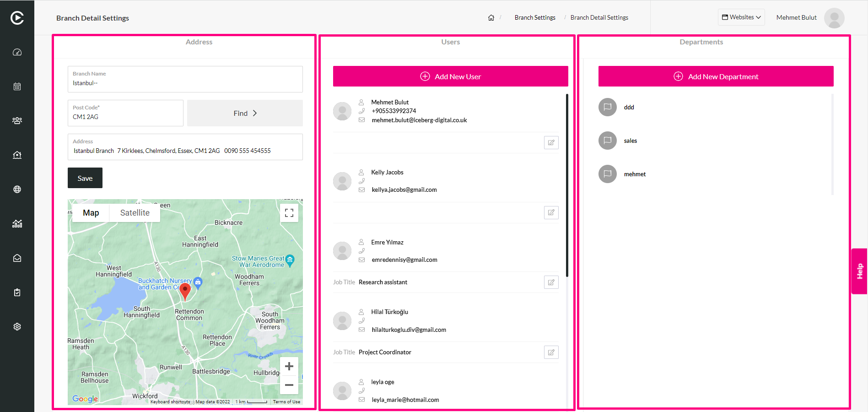Viewport: 868px width, 412px height.
Task: Open the users group icon in sidebar
Action: pyautogui.click(x=17, y=121)
